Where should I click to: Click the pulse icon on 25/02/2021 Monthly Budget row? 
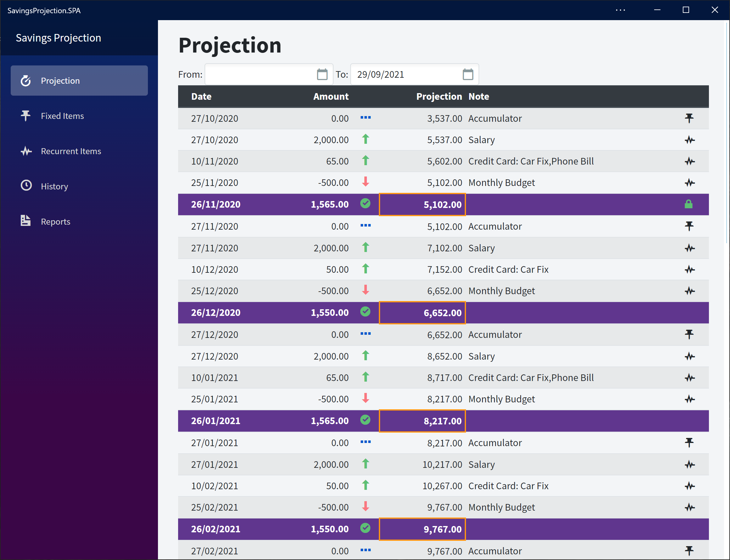(x=689, y=507)
